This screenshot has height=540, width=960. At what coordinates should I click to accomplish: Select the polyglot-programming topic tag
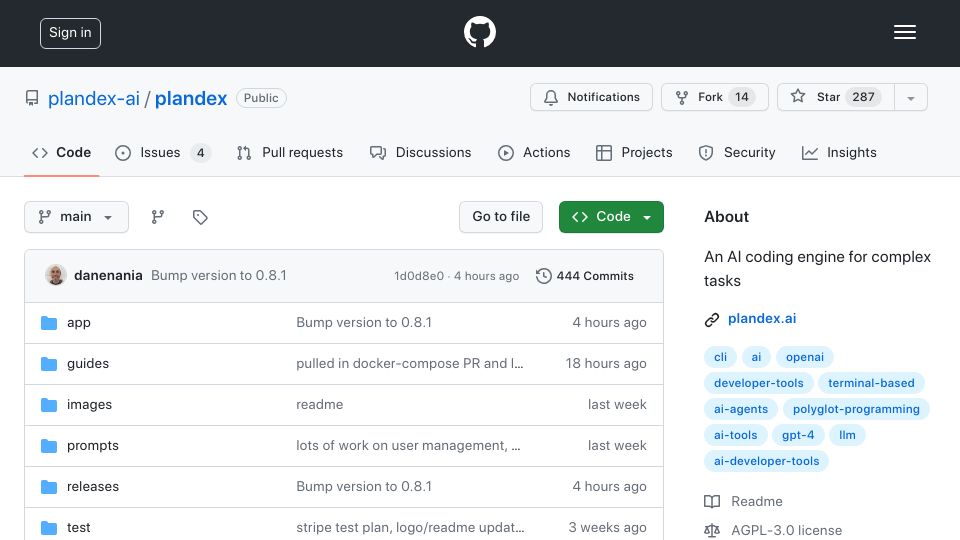(x=856, y=409)
